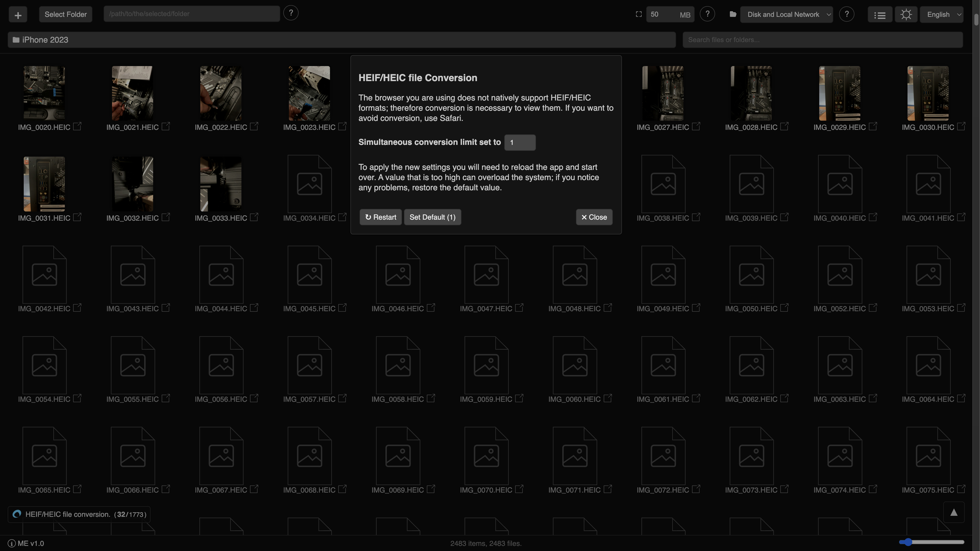Click Select Folder button
Viewport: 980px width, 551px height.
pyautogui.click(x=65, y=15)
